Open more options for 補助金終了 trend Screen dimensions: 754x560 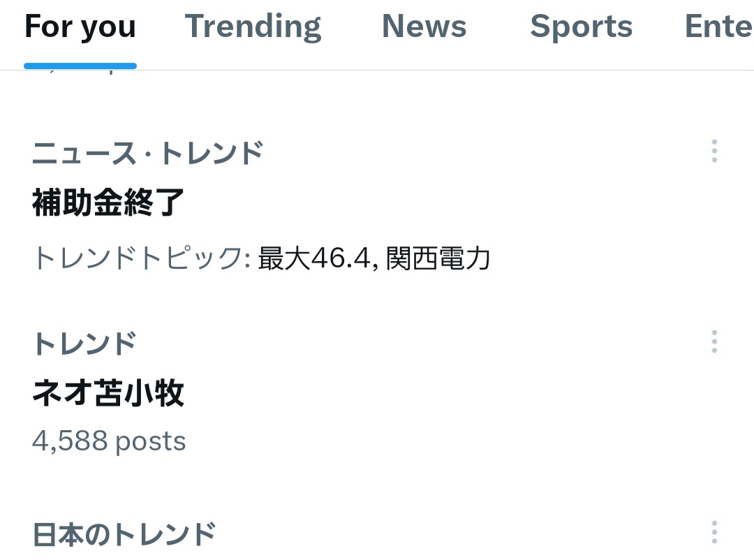tap(714, 151)
